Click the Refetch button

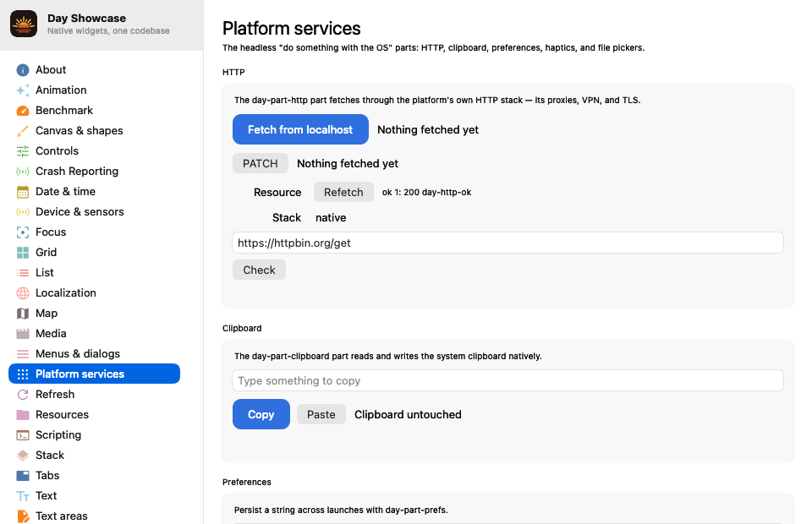[x=343, y=192]
